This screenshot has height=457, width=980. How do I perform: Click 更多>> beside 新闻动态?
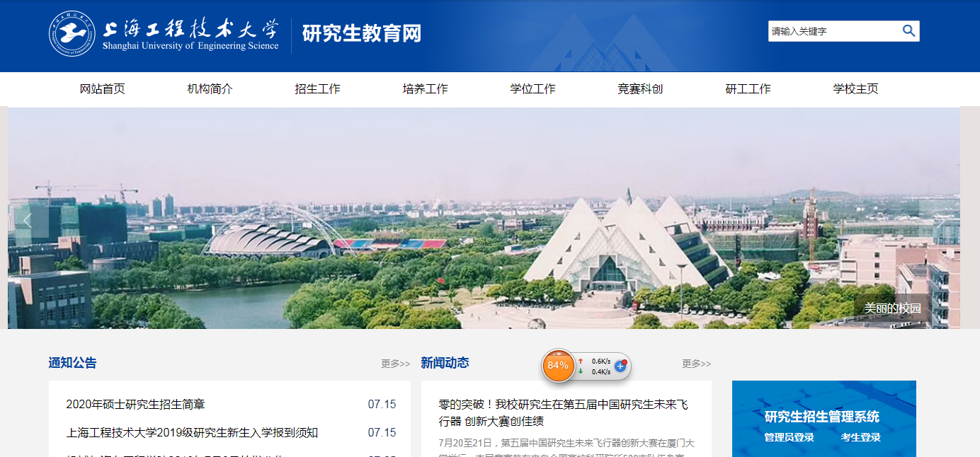point(697,364)
